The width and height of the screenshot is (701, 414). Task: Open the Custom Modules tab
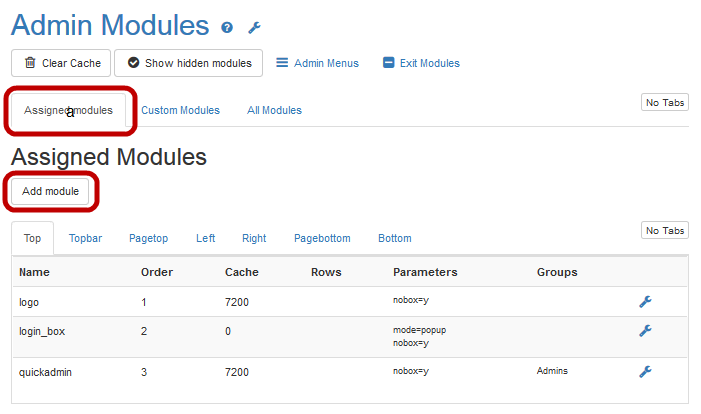(180, 110)
